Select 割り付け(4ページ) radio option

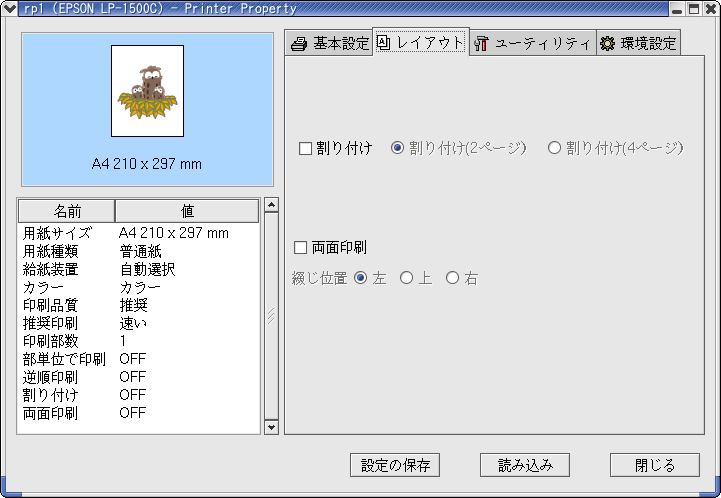(554, 148)
